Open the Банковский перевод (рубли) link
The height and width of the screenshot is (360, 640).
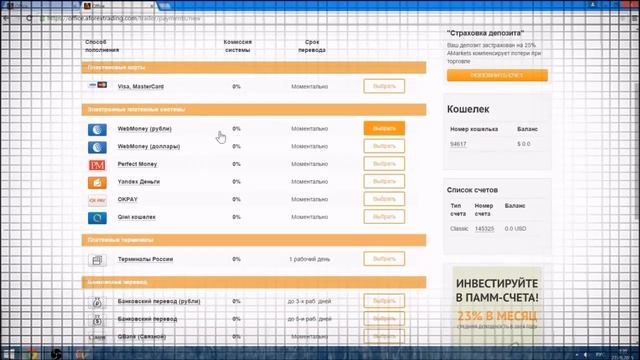(159, 301)
